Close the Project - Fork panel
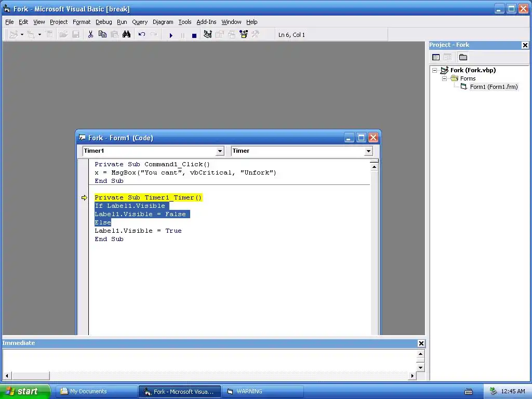532x399 pixels. (525, 45)
